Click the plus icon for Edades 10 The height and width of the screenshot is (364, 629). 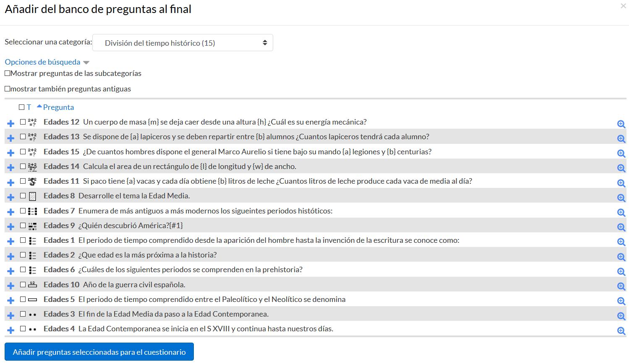[11, 286]
